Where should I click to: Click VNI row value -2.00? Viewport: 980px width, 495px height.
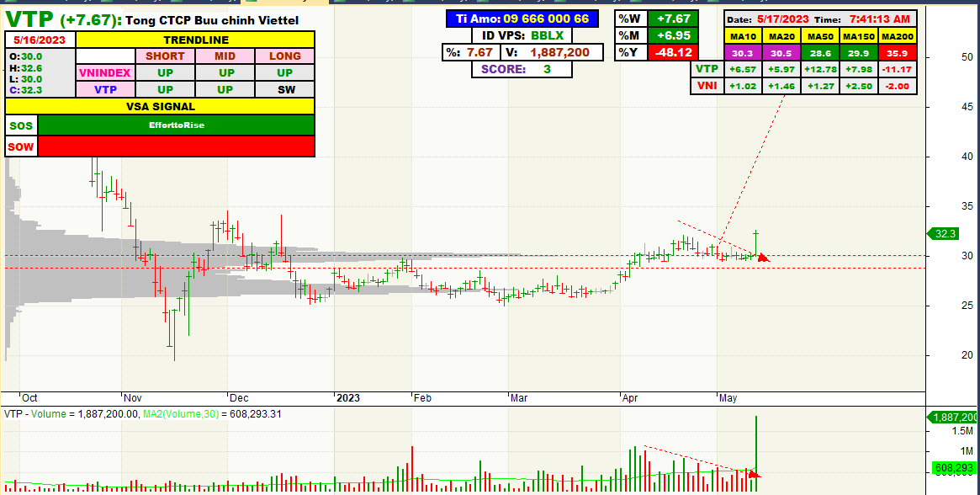pos(897,87)
